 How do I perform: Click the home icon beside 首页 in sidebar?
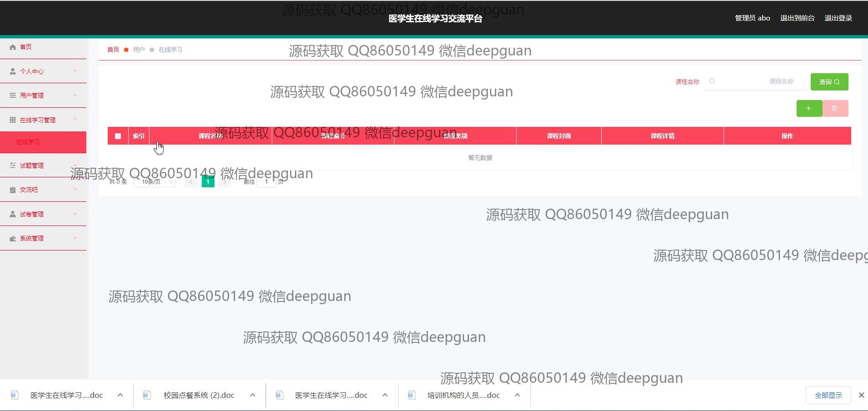click(13, 47)
